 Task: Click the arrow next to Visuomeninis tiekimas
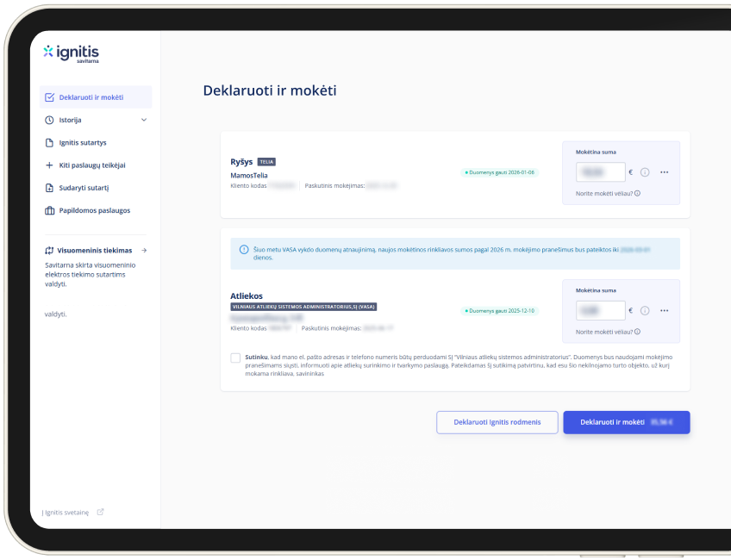pyautogui.click(x=144, y=251)
